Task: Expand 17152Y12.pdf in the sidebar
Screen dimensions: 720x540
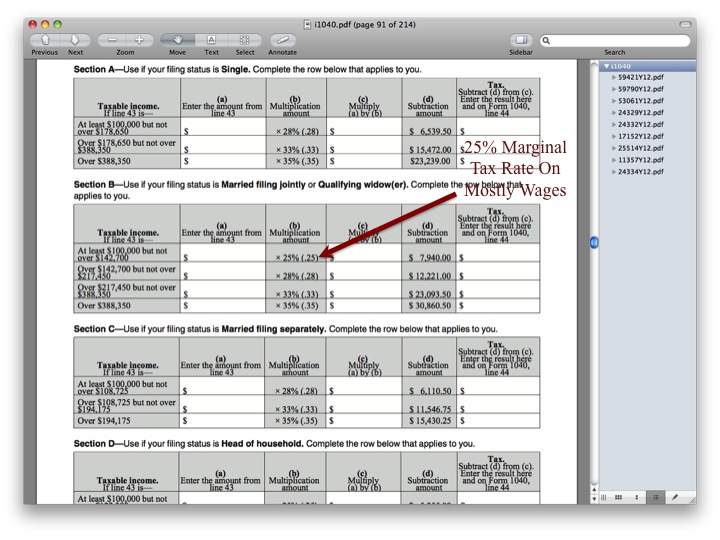Action: [614, 136]
